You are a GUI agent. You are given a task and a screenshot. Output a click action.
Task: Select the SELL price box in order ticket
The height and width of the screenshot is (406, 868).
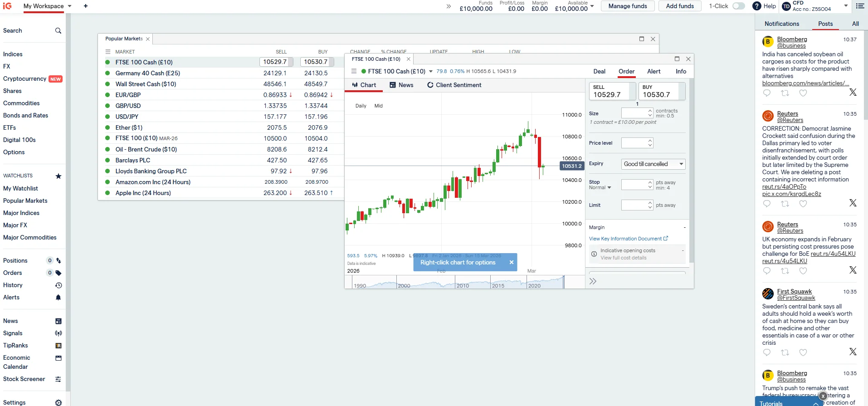[x=612, y=91]
